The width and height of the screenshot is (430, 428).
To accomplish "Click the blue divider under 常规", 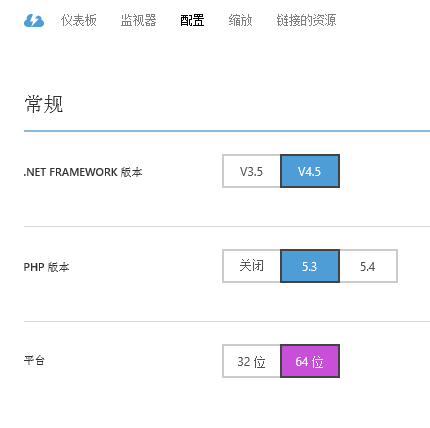I will click(227, 131).
